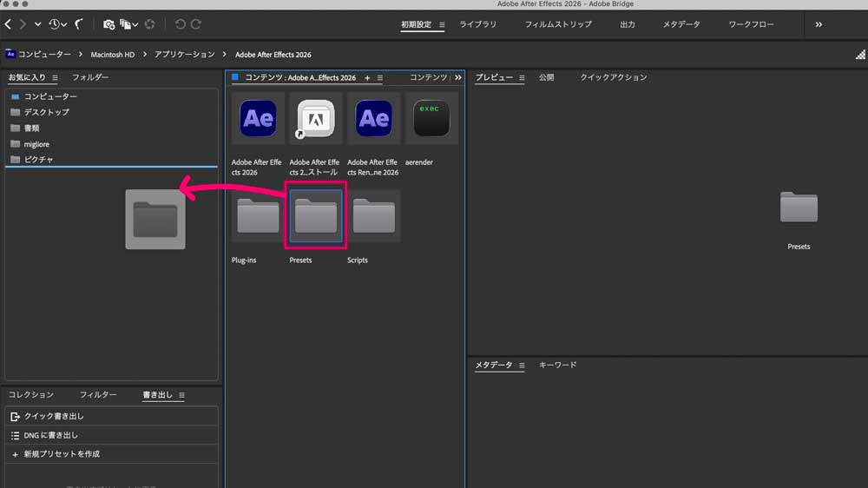Viewport: 868px width, 488px height.
Task: Select the Plug-ins folder
Action: (x=258, y=216)
